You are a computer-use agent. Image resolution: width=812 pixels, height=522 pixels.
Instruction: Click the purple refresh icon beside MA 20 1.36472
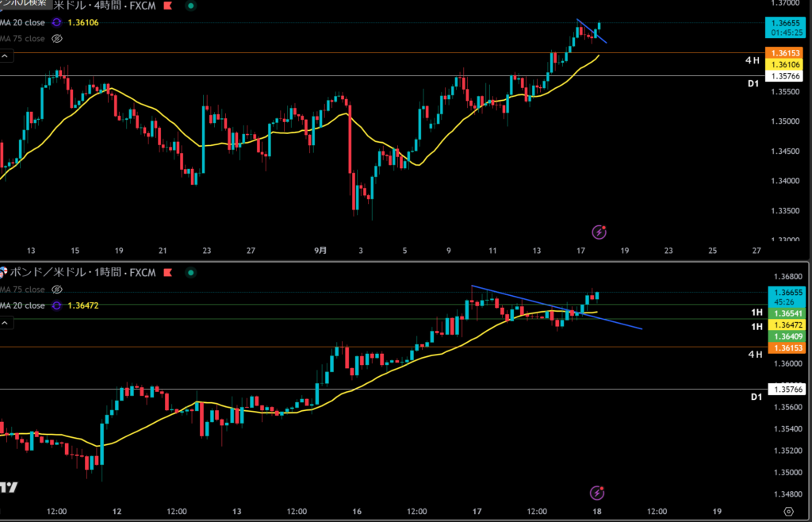[57, 305]
